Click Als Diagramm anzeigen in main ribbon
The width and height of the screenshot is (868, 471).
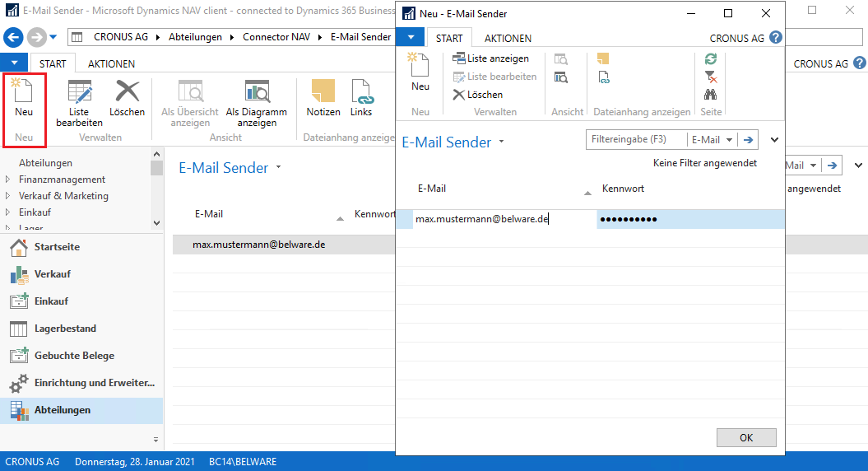click(x=257, y=104)
